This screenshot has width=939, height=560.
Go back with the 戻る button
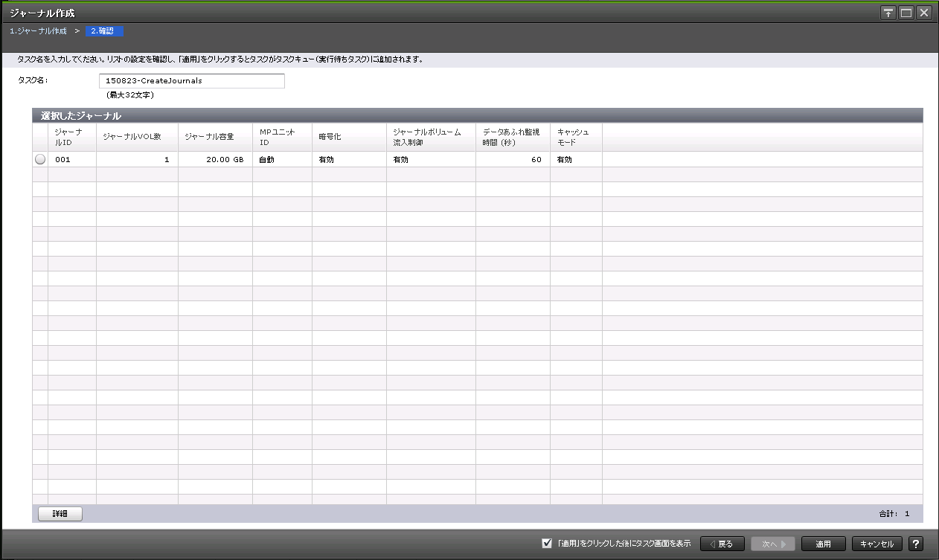(722, 544)
